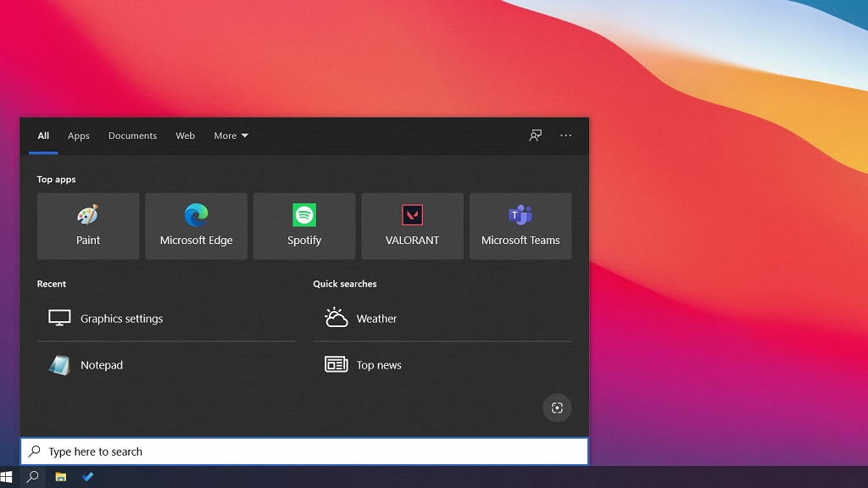Run the Weather quick search

442,319
